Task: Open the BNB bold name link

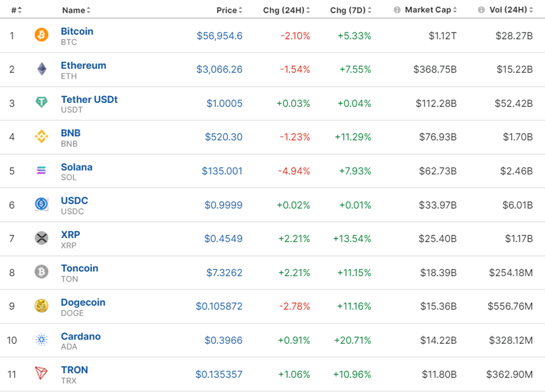Action: coord(70,133)
